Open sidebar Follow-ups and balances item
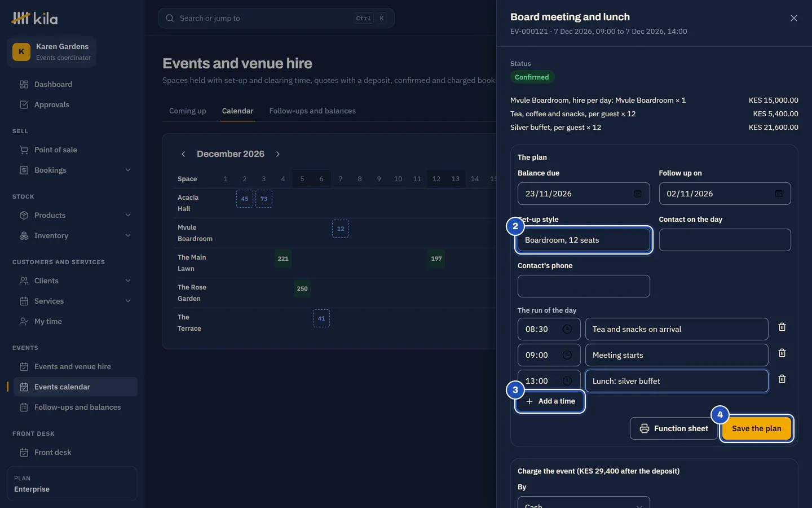 pyautogui.click(x=75, y=408)
